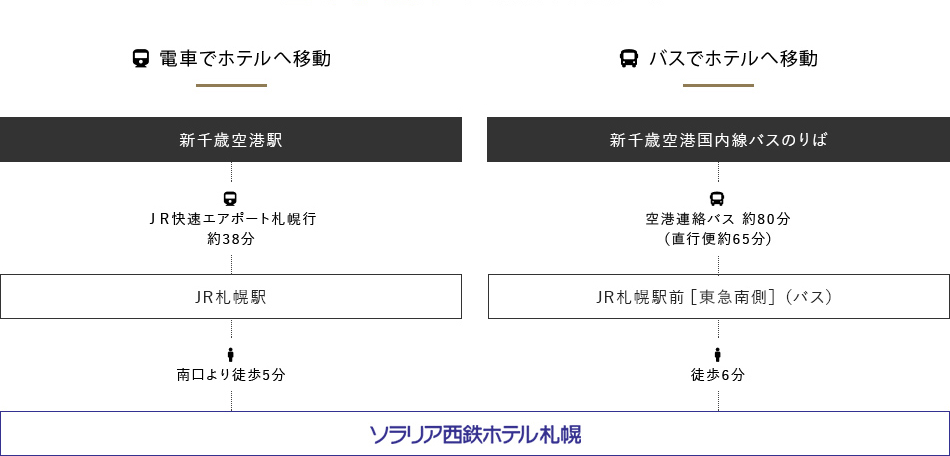Click the (直行便約65分) note
The image size is (950, 456).
point(718,239)
